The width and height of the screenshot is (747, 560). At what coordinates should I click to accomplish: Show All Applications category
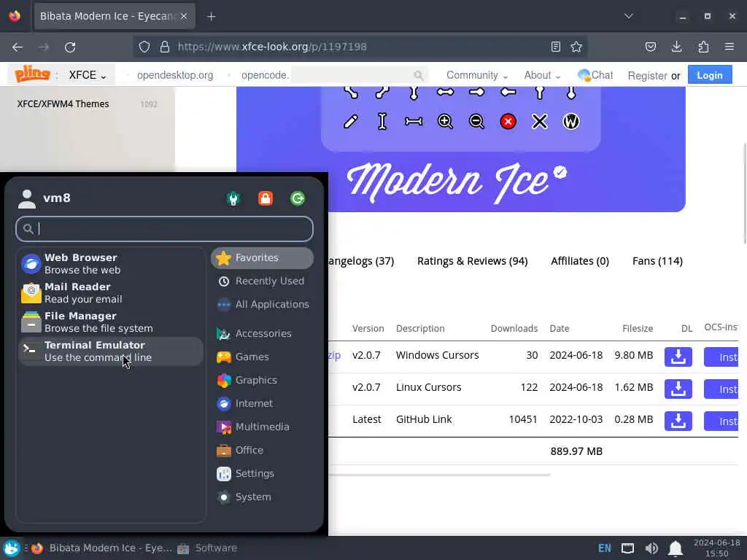click(262, 304)
